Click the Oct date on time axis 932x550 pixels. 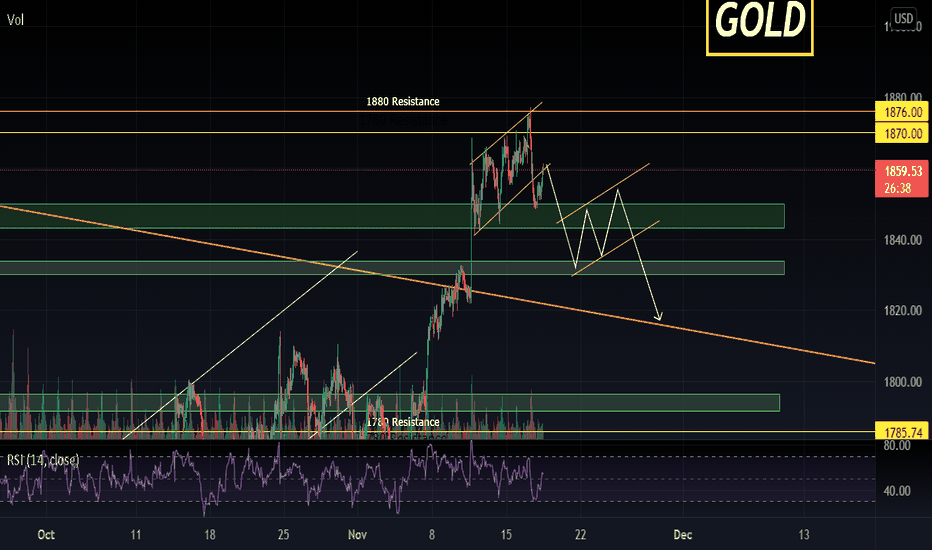tap(46, 535)
